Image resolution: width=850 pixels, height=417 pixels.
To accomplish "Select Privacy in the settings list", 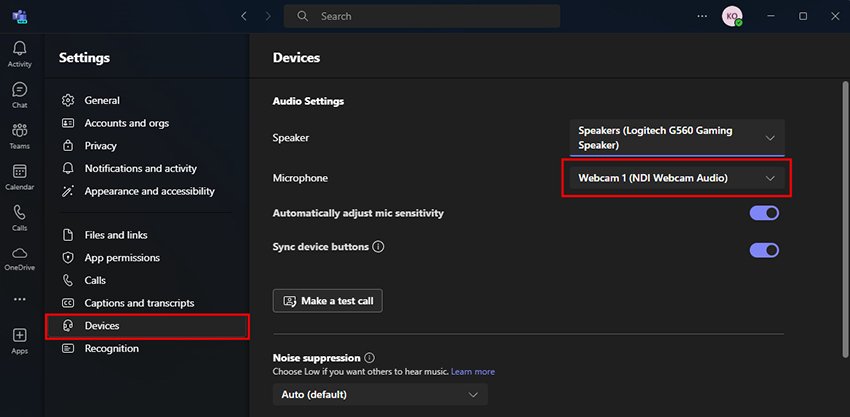I will click(x=100, y=146).
